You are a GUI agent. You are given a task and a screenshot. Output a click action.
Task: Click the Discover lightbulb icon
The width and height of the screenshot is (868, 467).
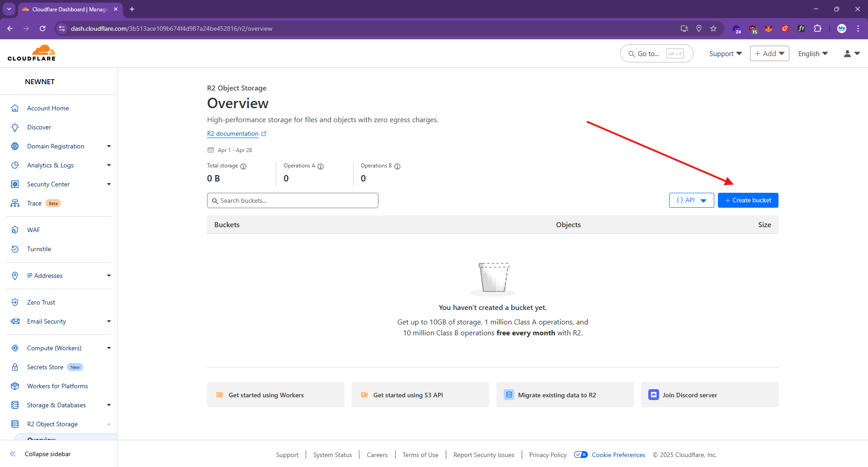pos(15,127)
